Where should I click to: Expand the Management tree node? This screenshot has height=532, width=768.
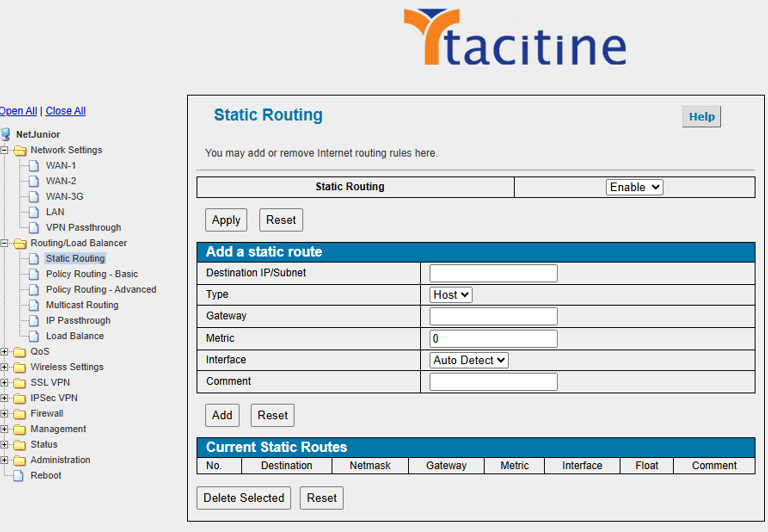point(4,429)
